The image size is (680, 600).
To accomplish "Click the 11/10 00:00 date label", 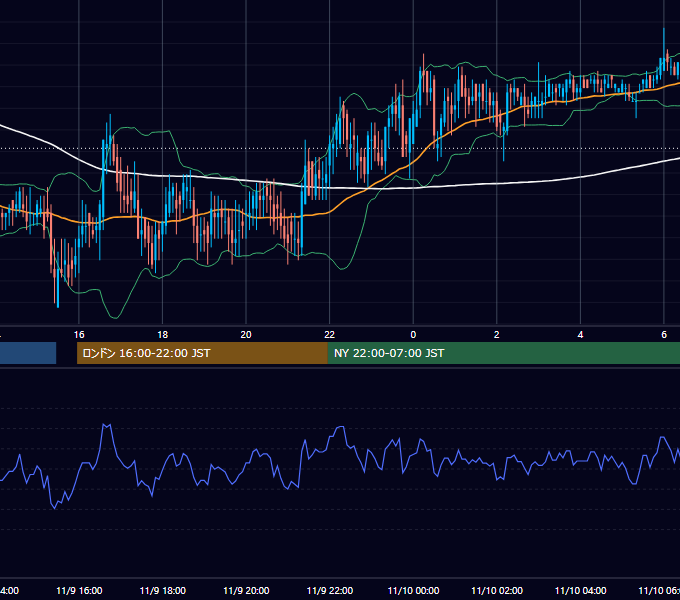I will coord(413,591).
